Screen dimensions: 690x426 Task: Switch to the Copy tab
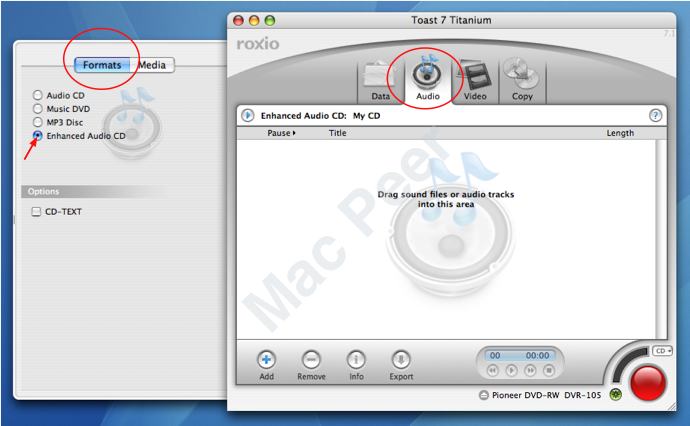[522, 82]
